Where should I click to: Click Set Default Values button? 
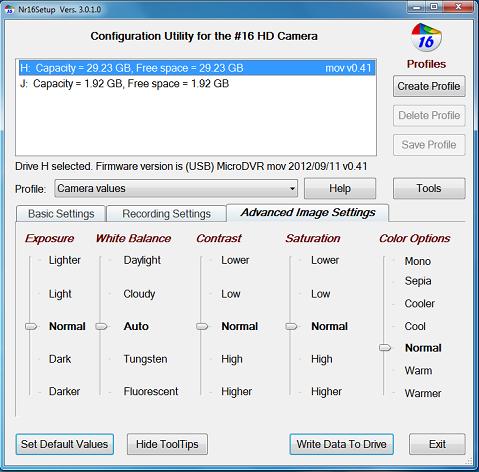[64, 444]
